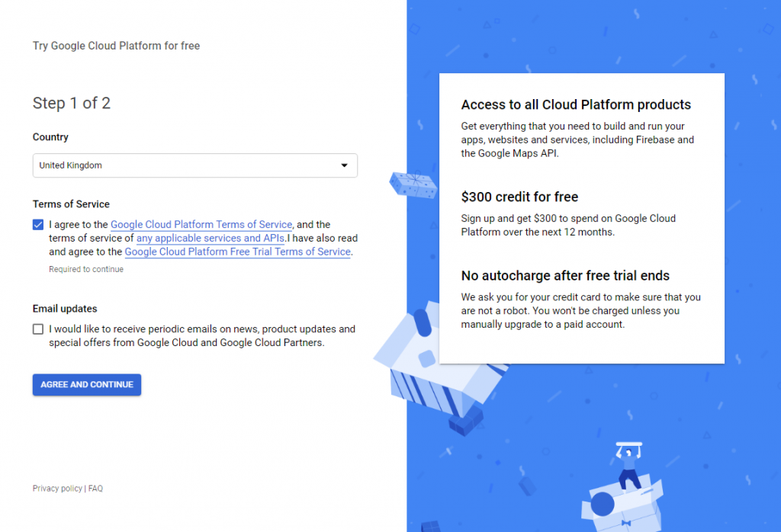Click the 'Country' field label

tap(50, 137)
